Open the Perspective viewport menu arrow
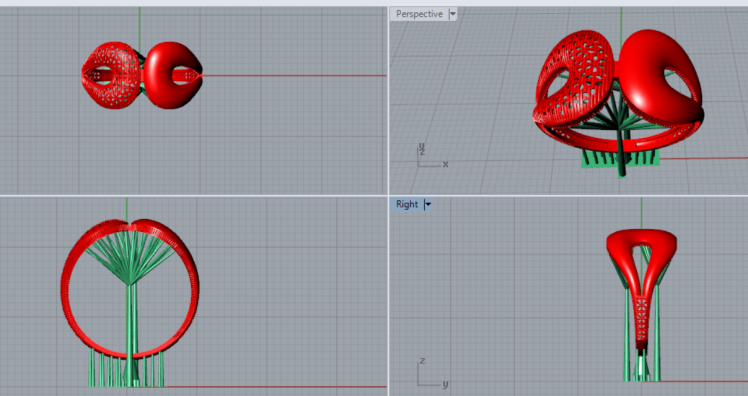Viewport: 748px width, 396px height. pos(453,14)
